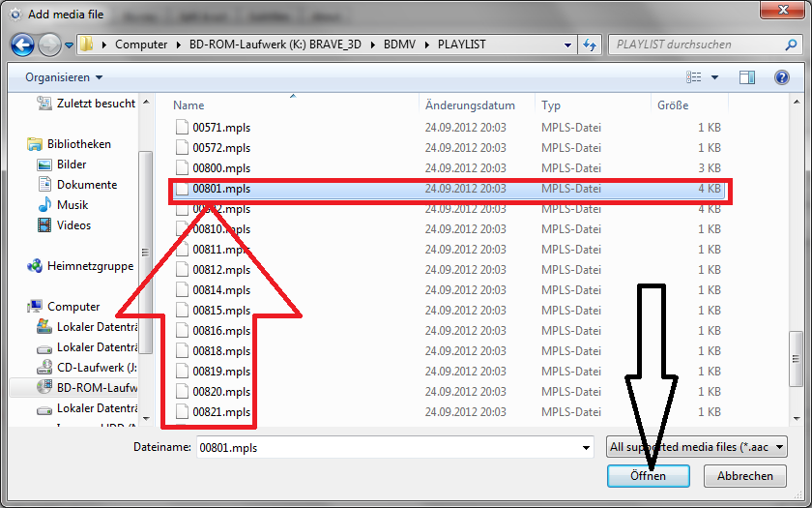Select Musik library in sidebar

(x=72, y=205)
